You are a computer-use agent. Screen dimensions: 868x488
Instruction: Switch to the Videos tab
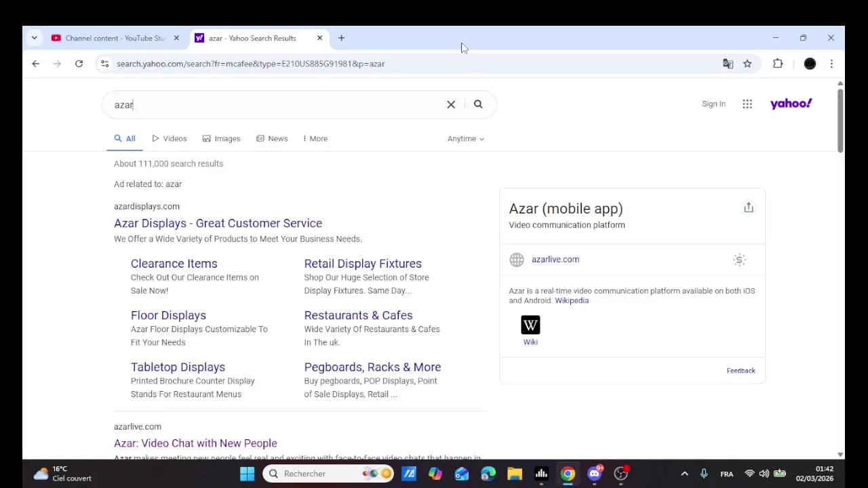coord(170,139)
